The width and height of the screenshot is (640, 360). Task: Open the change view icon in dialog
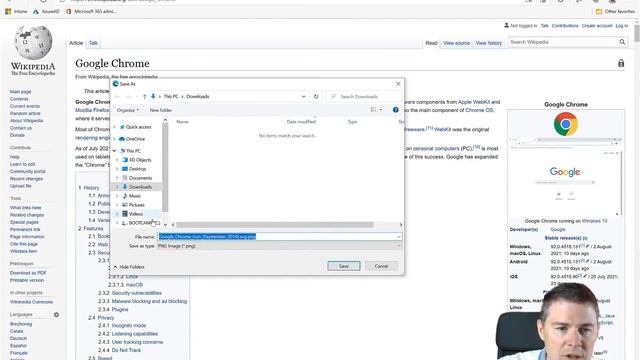tap(373, 110)
